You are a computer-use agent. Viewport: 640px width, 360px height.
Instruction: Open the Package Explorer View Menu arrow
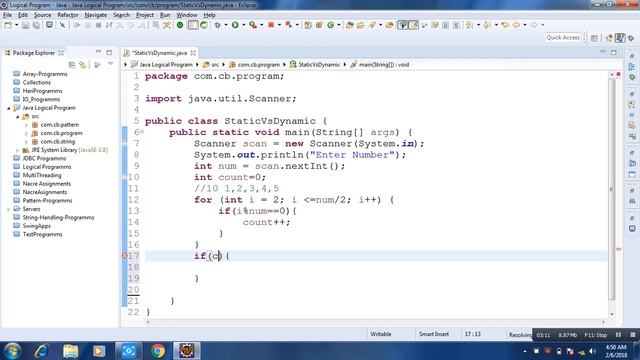pos(110,65)
